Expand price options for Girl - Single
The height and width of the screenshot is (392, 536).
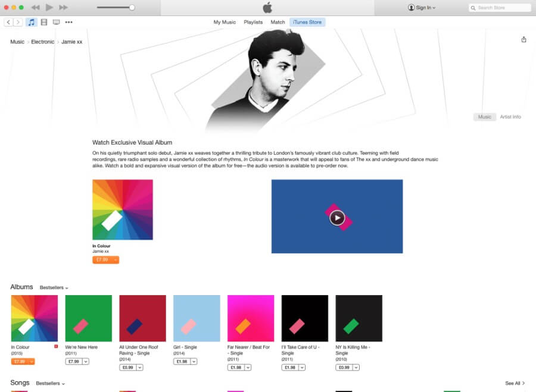(x=194, y=361)
